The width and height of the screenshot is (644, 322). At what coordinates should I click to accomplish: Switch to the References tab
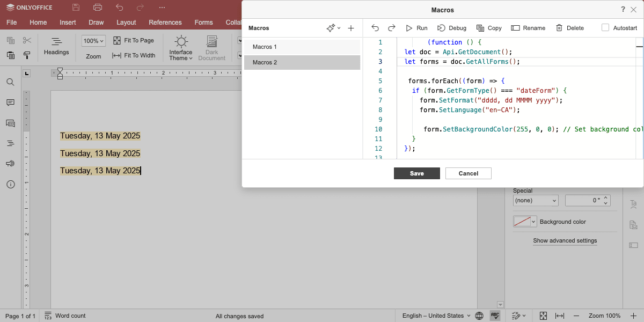coord(165,23)
